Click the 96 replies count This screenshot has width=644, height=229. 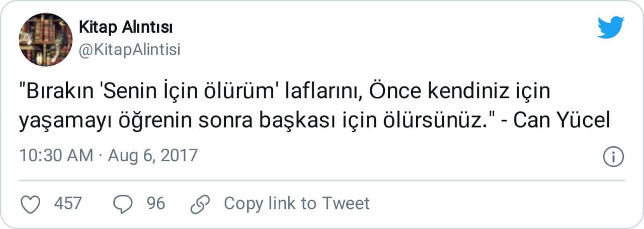click(155, 203)
